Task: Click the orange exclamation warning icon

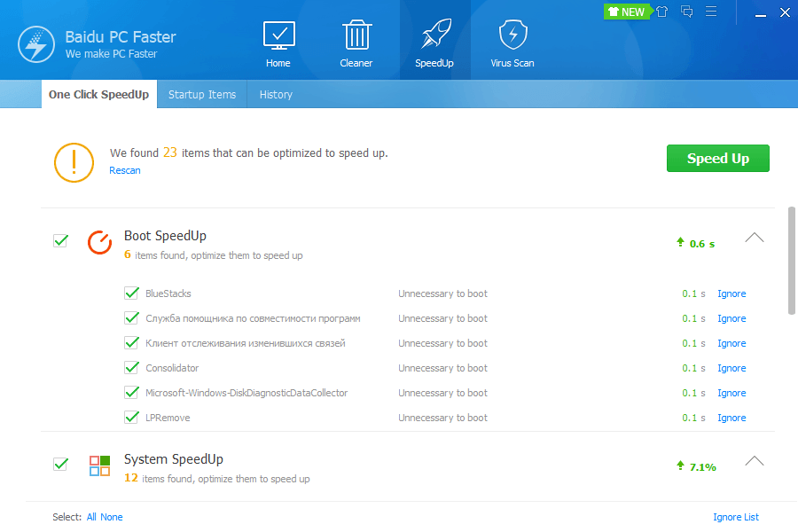Action: [74, 162]
